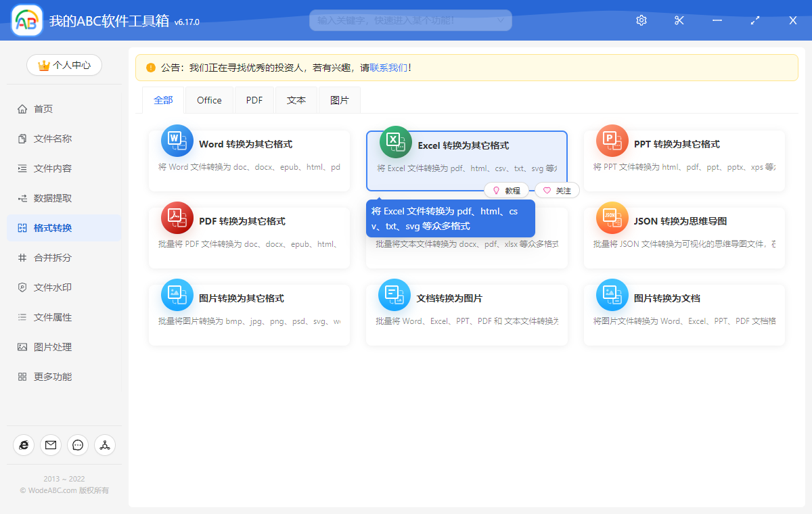The width and height of the screenshot is (812, 514).
Task: Click the scissors screenshot icon in title bar
Action: point(679,20)
